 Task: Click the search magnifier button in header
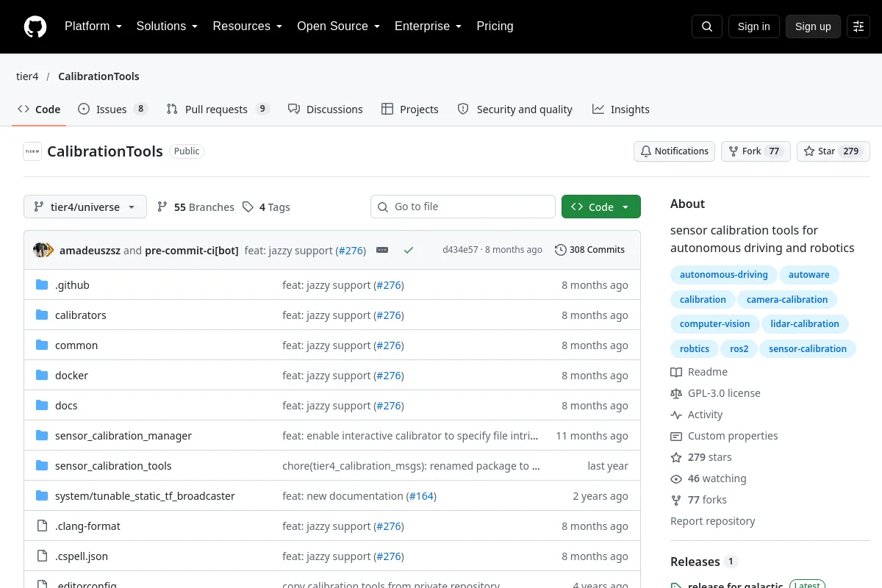(707, 26)
